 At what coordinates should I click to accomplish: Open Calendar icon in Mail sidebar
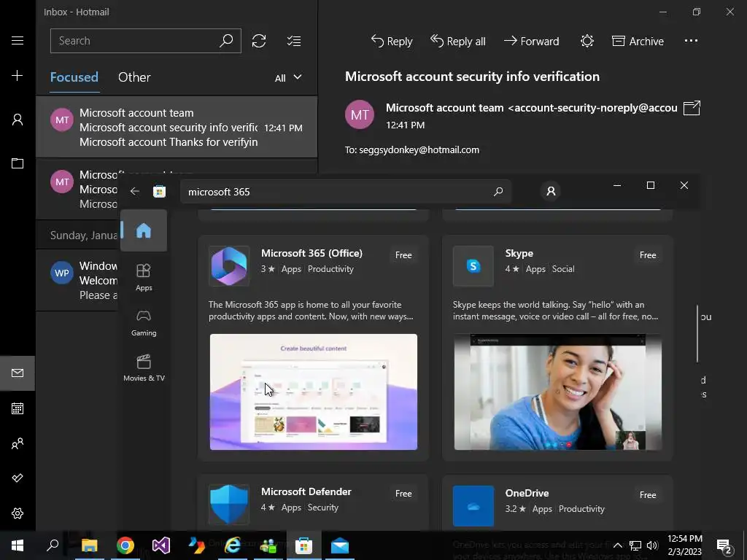(x=18, y=408)
